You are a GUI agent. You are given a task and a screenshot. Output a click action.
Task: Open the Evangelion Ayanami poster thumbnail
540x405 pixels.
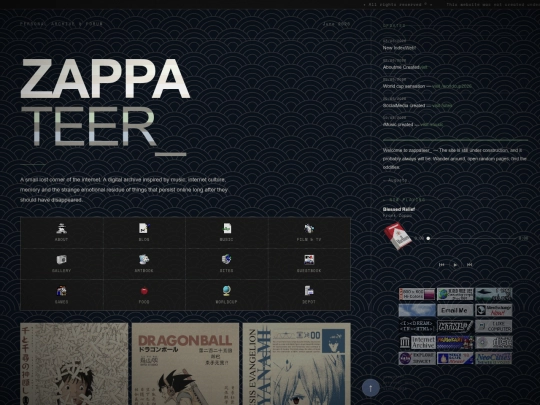(297, 364)
